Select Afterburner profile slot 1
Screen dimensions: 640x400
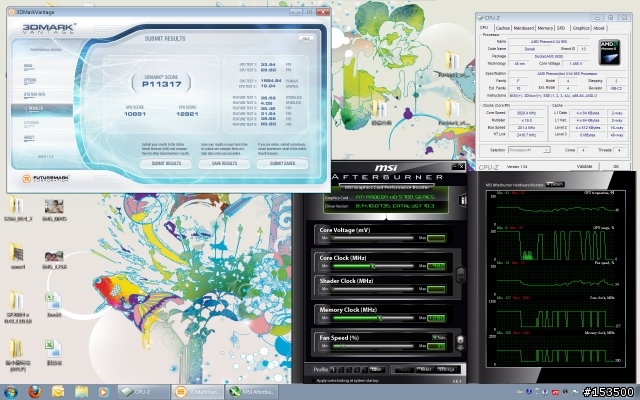click(333, 370)
